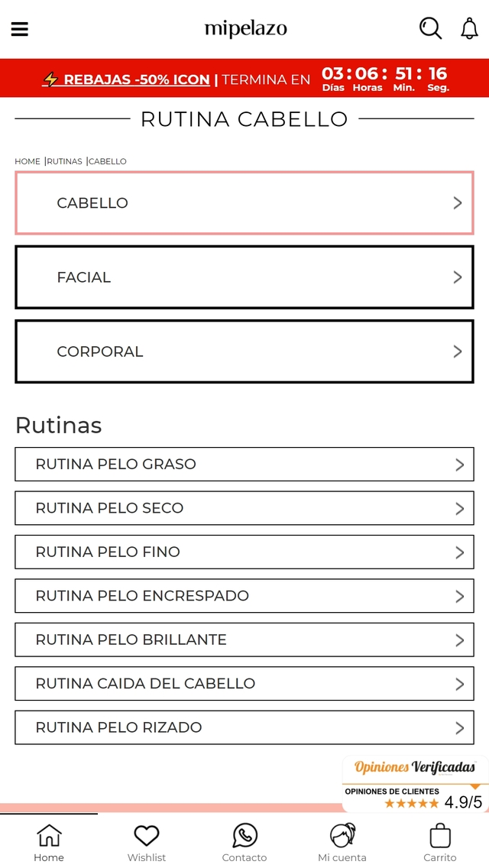Expand the CORPORAL category
Screen dimensions: 489x868
coord(244,351)
